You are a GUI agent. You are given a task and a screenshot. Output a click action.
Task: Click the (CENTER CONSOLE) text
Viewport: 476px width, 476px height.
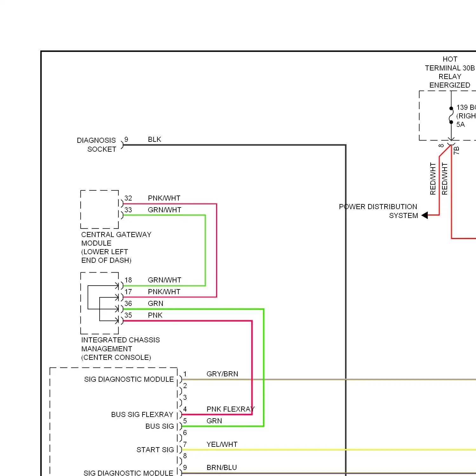[x=116, y=357]
